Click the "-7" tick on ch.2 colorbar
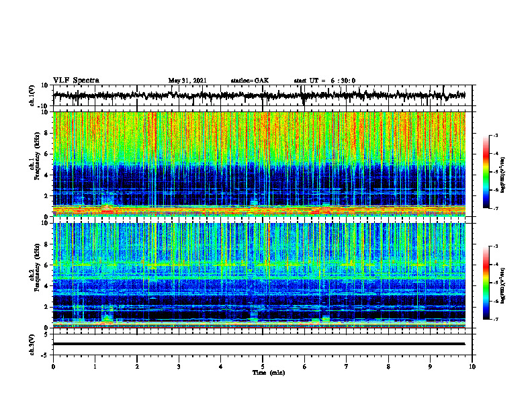Viewport: 532px width, 411px height. coord(495,319)
